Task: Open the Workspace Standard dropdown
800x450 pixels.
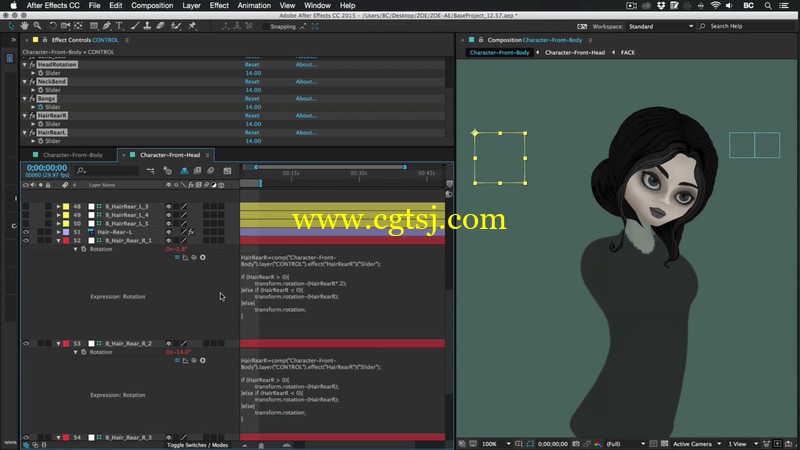Action: tap(661, 26)
